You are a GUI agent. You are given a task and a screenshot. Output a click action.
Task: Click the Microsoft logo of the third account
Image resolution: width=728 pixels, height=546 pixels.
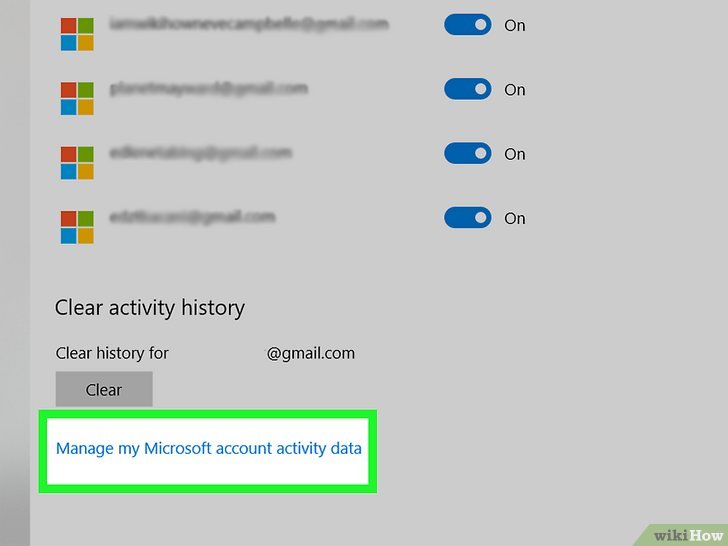[77, 162]
